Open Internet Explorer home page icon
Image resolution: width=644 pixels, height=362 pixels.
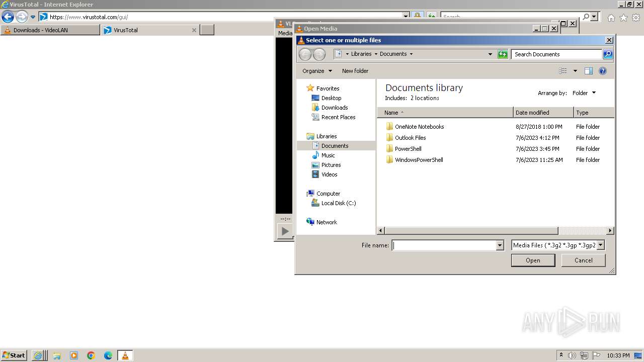611,18
